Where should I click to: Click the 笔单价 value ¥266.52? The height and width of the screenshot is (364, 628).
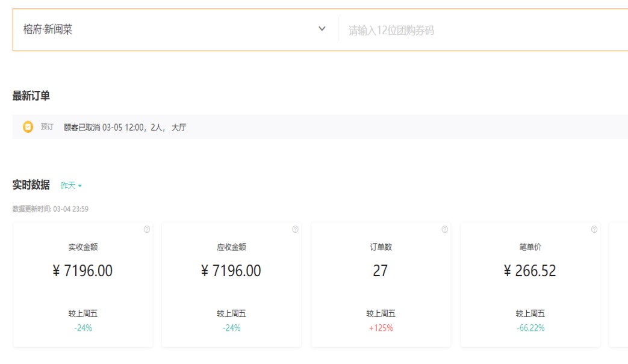[530, 271]
